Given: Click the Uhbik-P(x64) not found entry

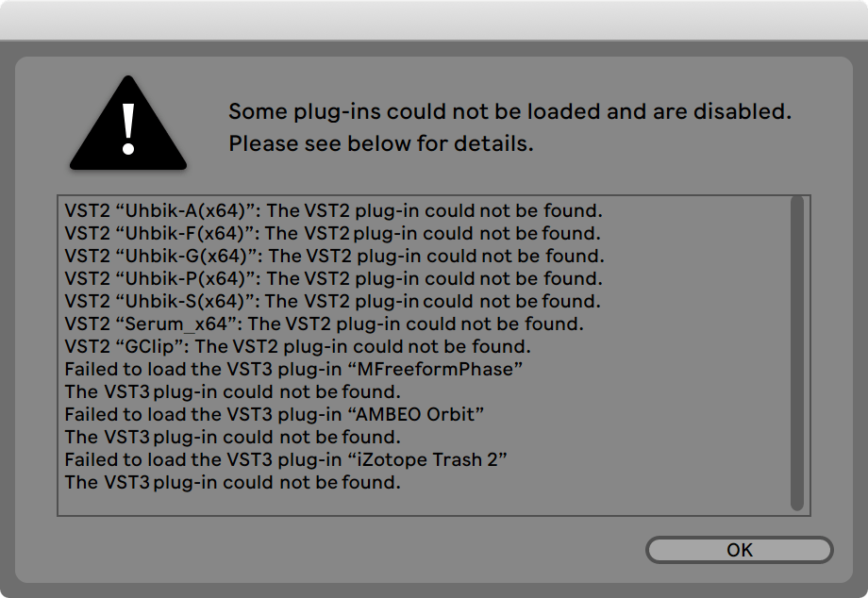Looking at the screenshot, I should pyautogui.click(x=333, y=278).
